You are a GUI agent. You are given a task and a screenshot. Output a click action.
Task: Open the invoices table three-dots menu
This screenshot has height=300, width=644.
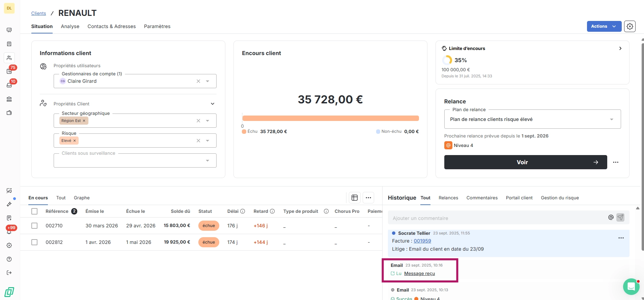368,198
